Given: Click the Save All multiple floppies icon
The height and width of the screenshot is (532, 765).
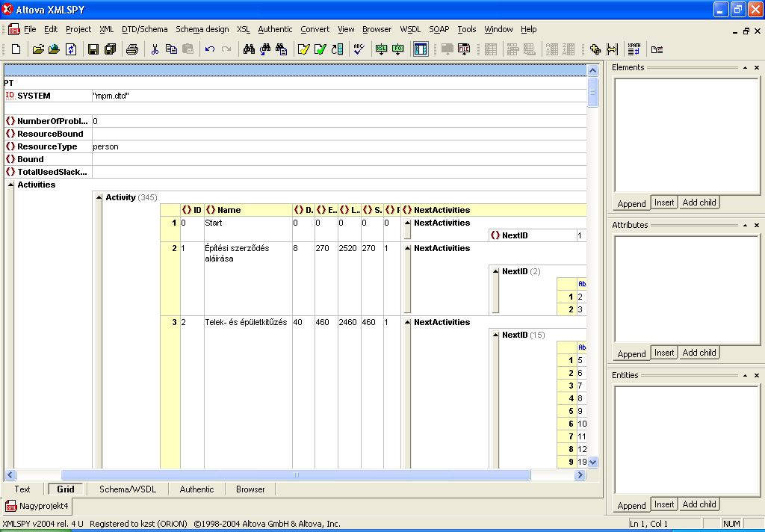Looking at the screenshot, I should pos(111,49).
